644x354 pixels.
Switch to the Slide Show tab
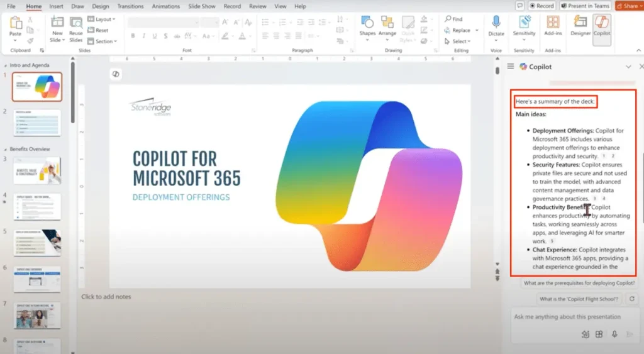pyautogui.click(x=202, y=6)
